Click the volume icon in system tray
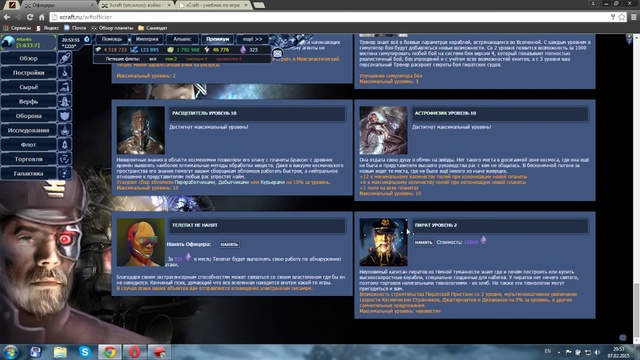This screenshot has width=640, height=360. click(598, 352)
